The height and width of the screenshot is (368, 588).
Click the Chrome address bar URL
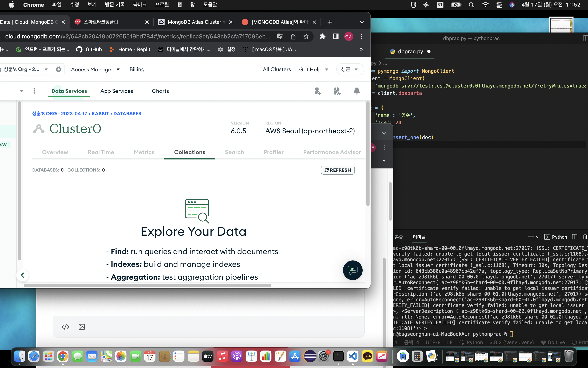[138, 37]
